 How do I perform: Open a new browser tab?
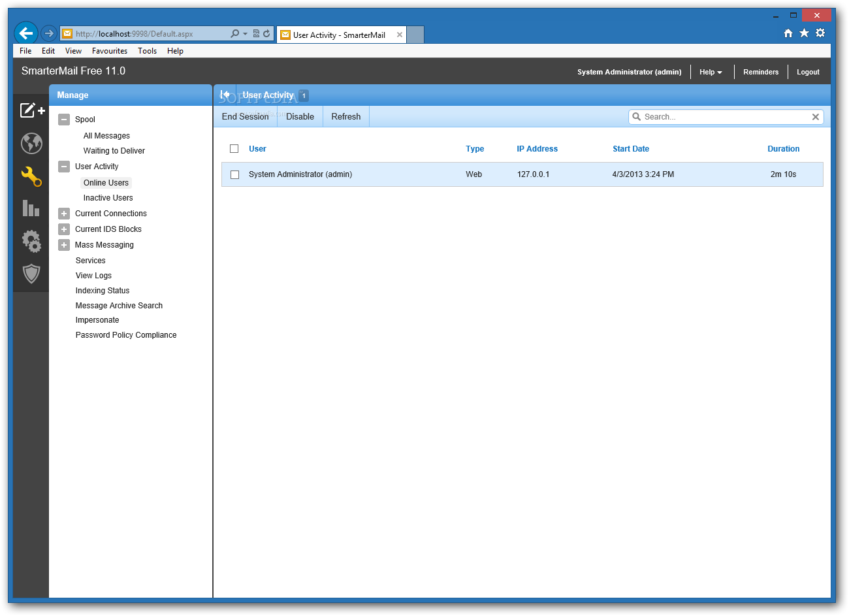pos(415,35)
